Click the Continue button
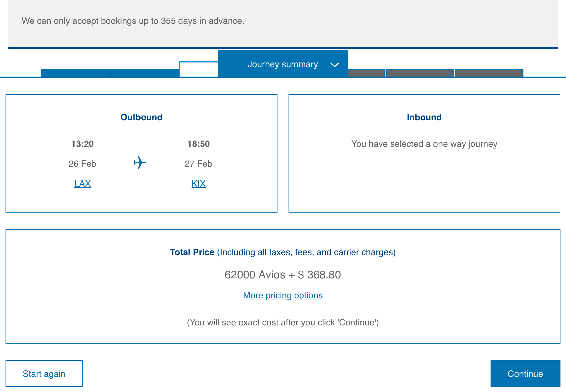Viewport: 566px width, 392px height. [x=525, y=373]
